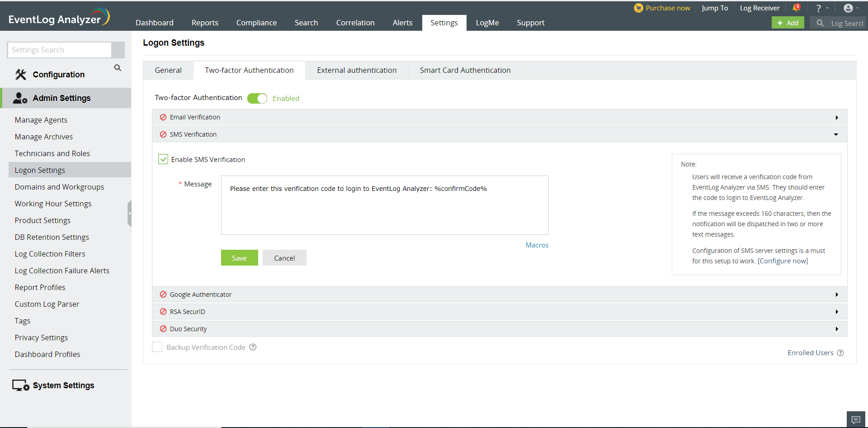Toggle Two-factor Authentication switch off
Image resolution: width=868 pixels, height=428 pixels.
(257, 98)
